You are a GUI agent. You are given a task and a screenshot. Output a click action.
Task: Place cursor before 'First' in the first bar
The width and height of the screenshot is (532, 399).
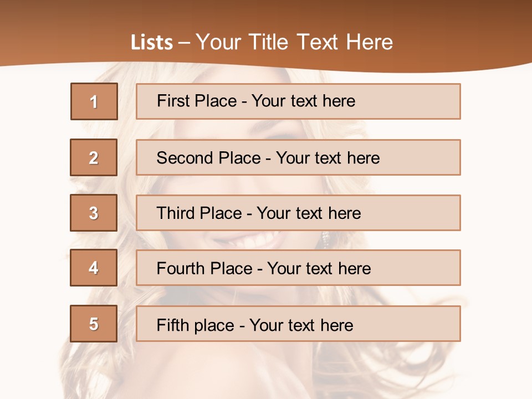click(x=157, y=101)
